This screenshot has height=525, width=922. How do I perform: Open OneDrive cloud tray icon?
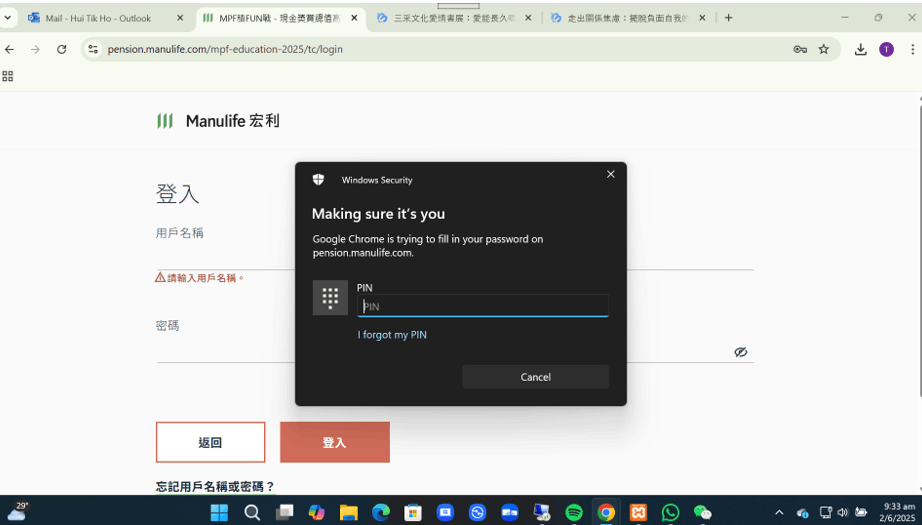[802, 513]
